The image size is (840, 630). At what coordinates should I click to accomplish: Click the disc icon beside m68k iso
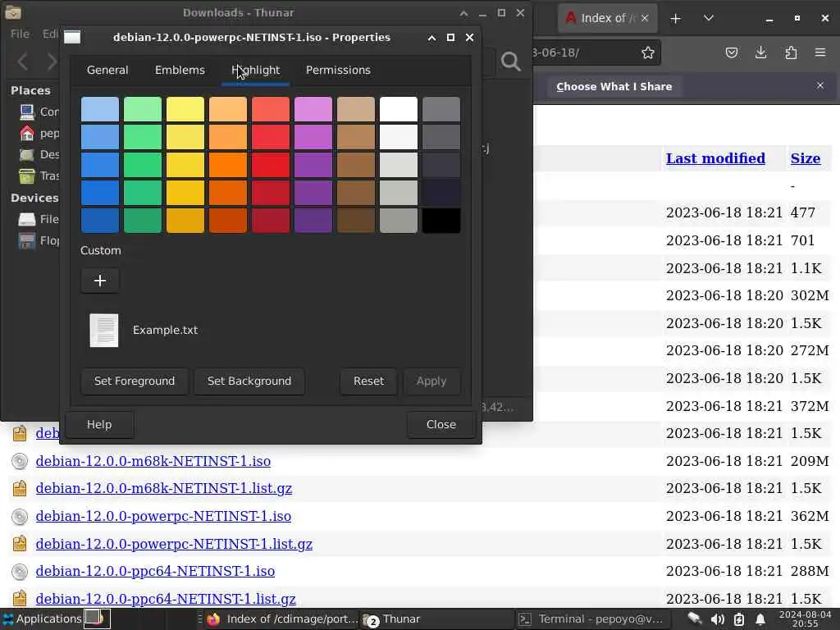20,461
